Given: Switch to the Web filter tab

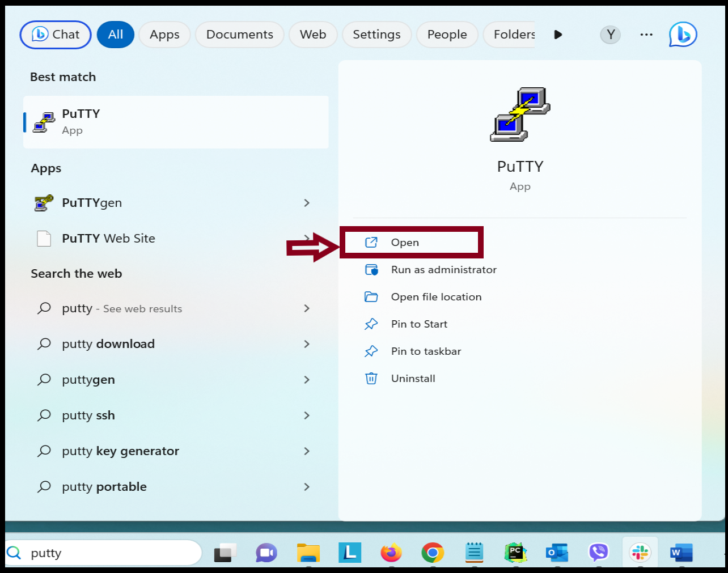Looking at the screenshot, I should pyautogui.click(x=313, y=35).
